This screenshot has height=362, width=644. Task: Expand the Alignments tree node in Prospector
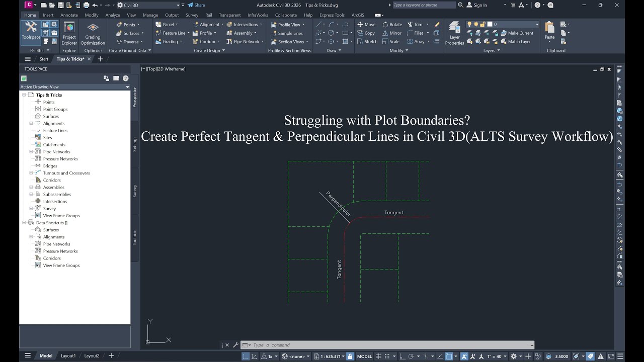(31, 123)
